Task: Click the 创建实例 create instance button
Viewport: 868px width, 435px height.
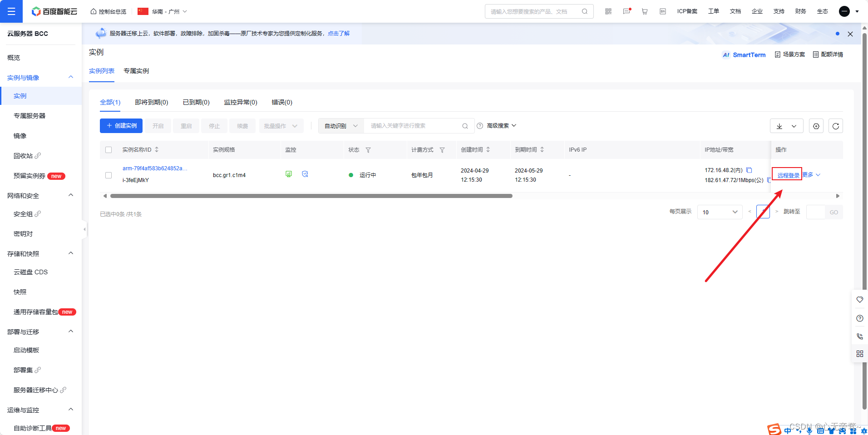Action: (121, 126)
